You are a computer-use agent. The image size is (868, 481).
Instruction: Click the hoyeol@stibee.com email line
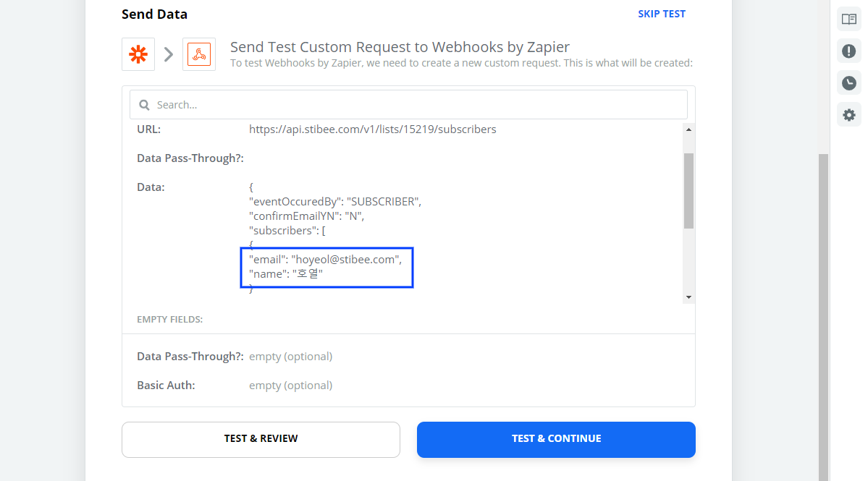coord(326,259)
